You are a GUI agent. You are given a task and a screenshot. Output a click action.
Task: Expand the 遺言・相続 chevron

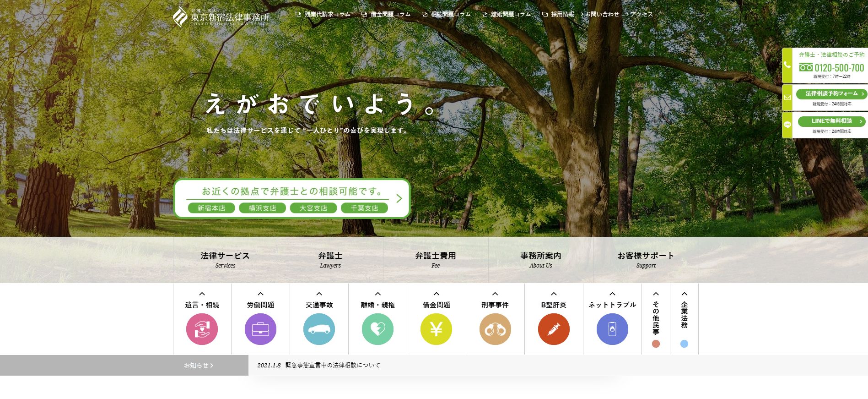point(202,294)
